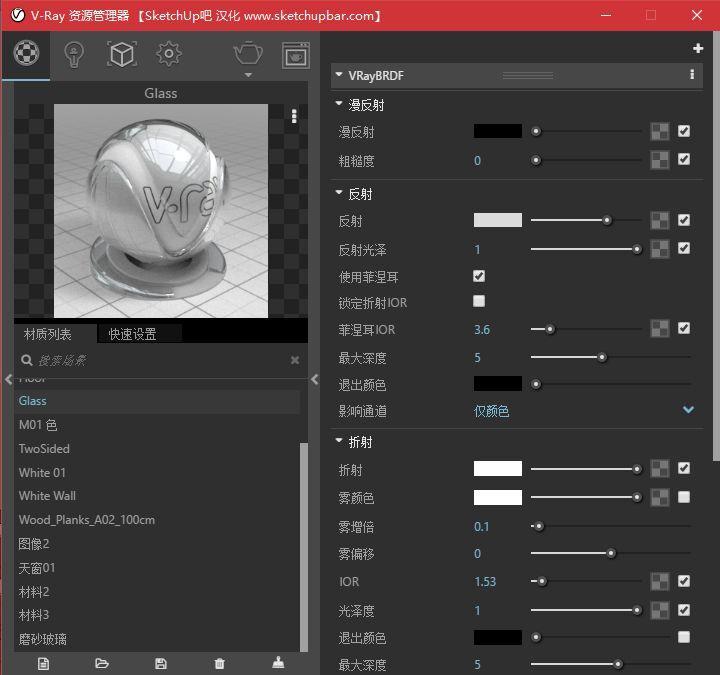
Task: Click the add layer plus icon
Action: click(x=698, y=48)
